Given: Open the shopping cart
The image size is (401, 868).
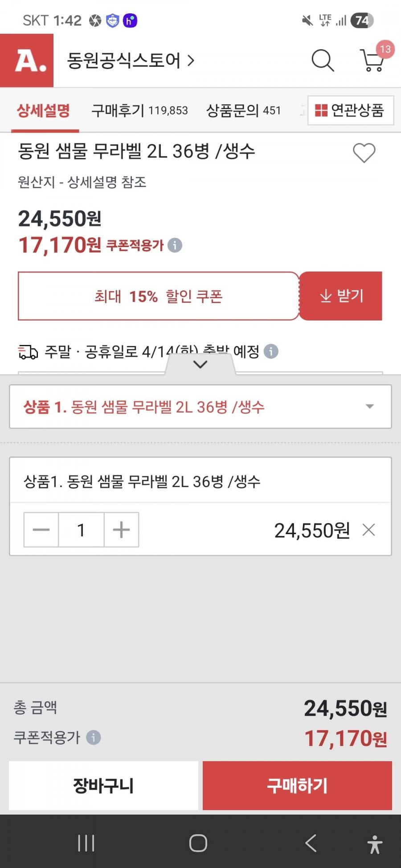Looking at the screenshot, I should coord(372,61).
